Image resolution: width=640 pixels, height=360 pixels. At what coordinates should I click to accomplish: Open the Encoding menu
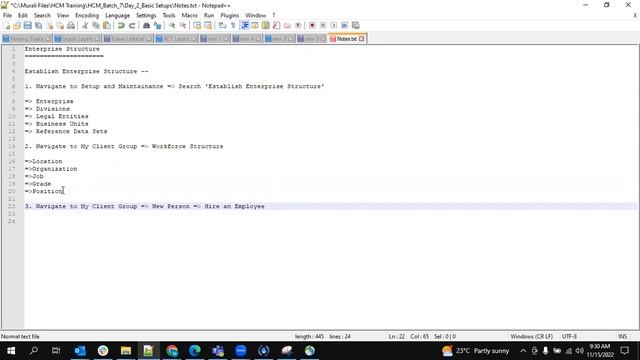87,15
